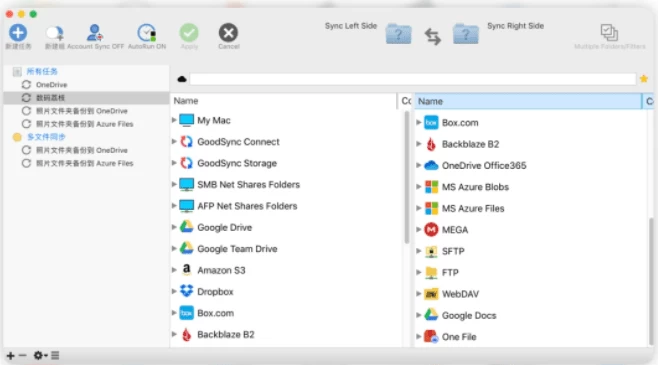The height and width of the screenshot is (365, 658).
Task: Click the red MEGA icon
Action: [431, 229]
